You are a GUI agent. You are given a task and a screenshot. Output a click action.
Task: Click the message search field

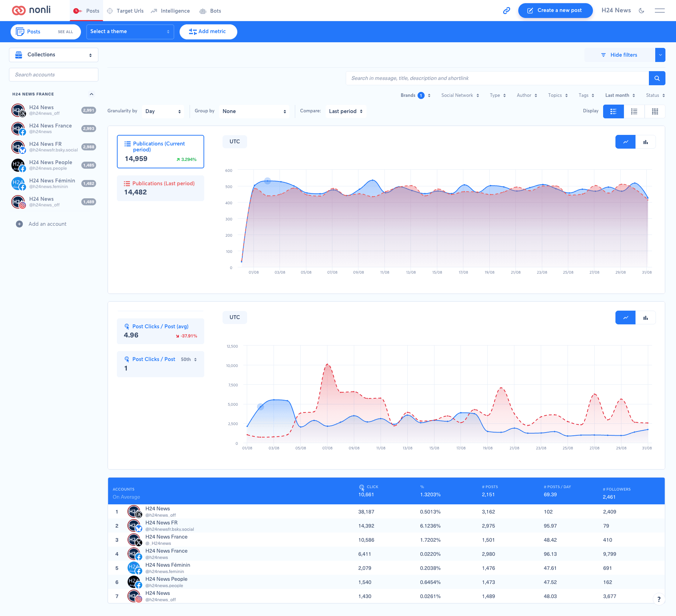497,78
